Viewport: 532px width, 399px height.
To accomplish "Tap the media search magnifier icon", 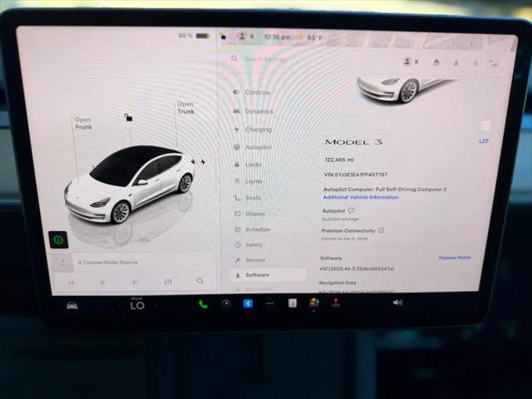I will (200, 281).
